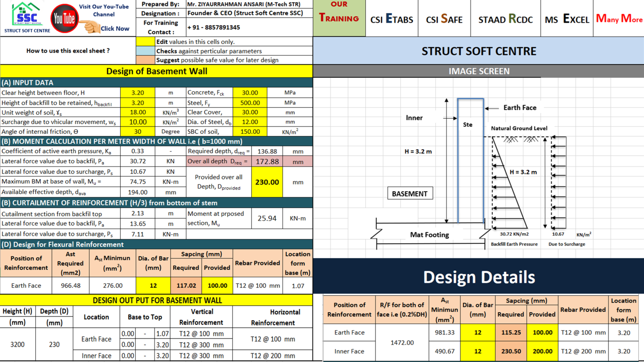This screenshot has width=644, height=362.
Task: Select the orange Suggest legend color cell
Action: coord(145,60)
